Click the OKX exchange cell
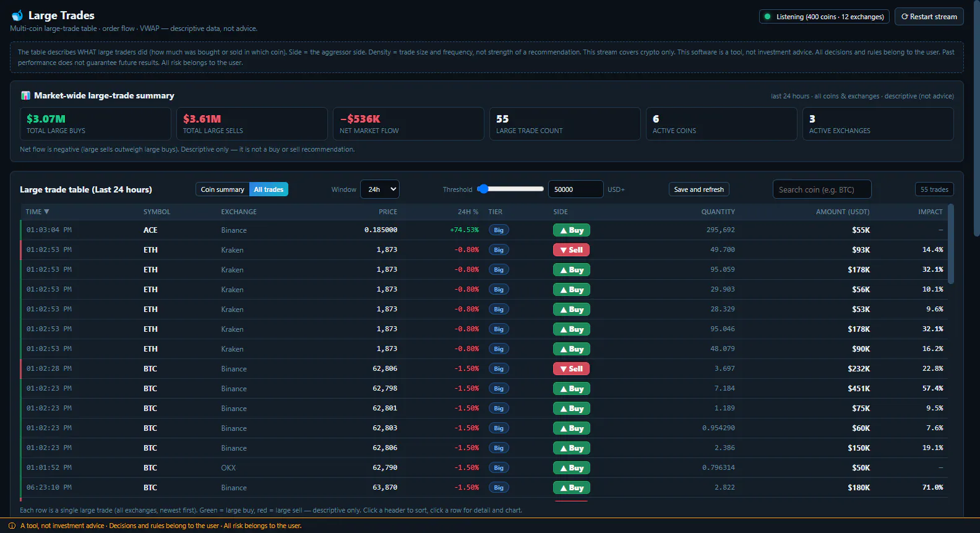Screen dimensions: 980x533 click(228, 468)
